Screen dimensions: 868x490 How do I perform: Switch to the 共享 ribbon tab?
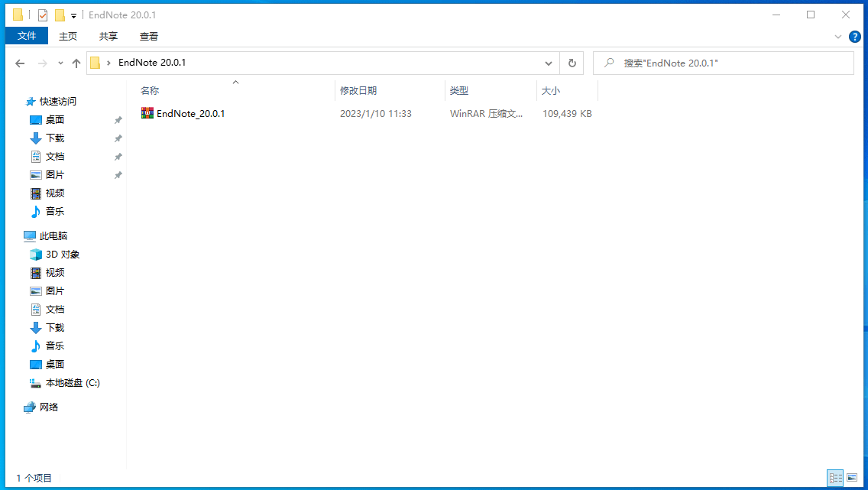point(108,36)
